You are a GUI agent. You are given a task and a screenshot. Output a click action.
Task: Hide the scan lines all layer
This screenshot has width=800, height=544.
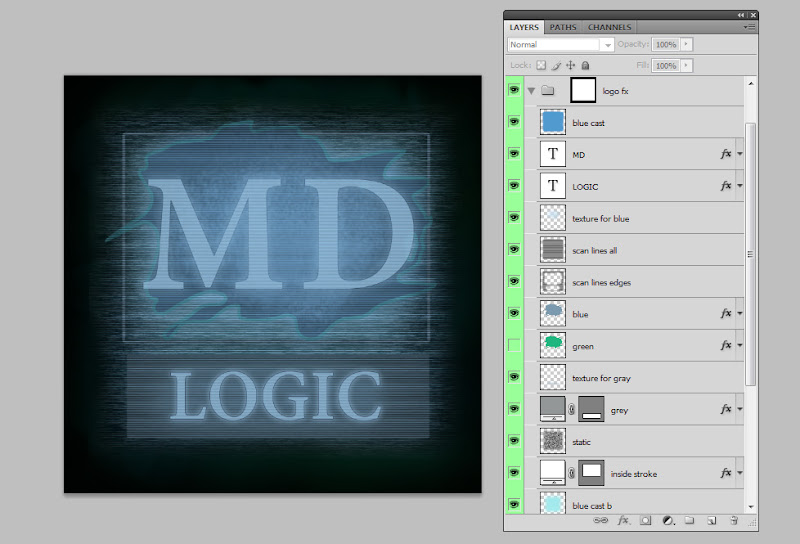point(514,250)
